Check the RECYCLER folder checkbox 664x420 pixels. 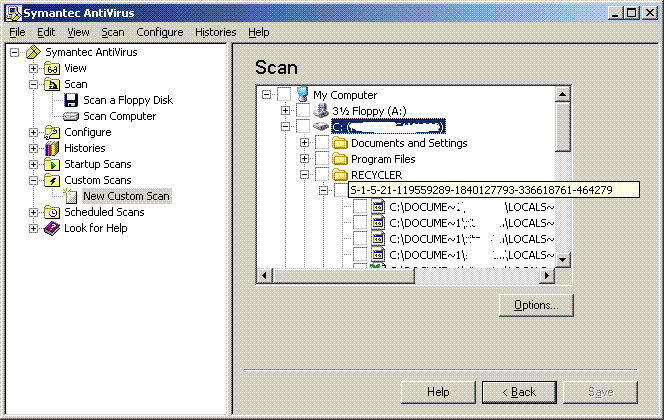tap(322, 174)
